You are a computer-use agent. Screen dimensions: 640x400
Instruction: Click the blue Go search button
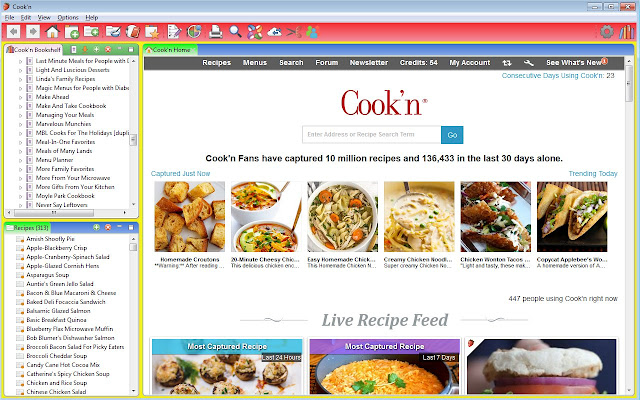[x=452, y=135]
